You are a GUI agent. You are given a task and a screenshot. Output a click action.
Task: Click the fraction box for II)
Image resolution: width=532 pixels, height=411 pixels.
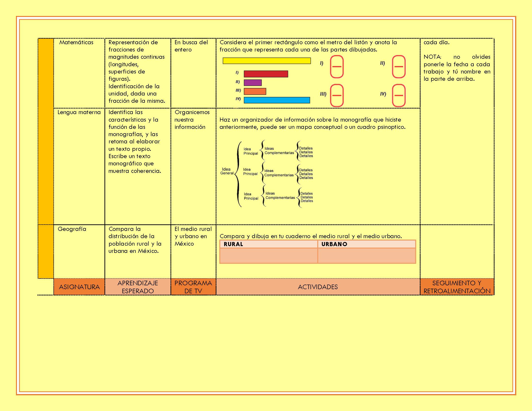(x=399, y=67)
